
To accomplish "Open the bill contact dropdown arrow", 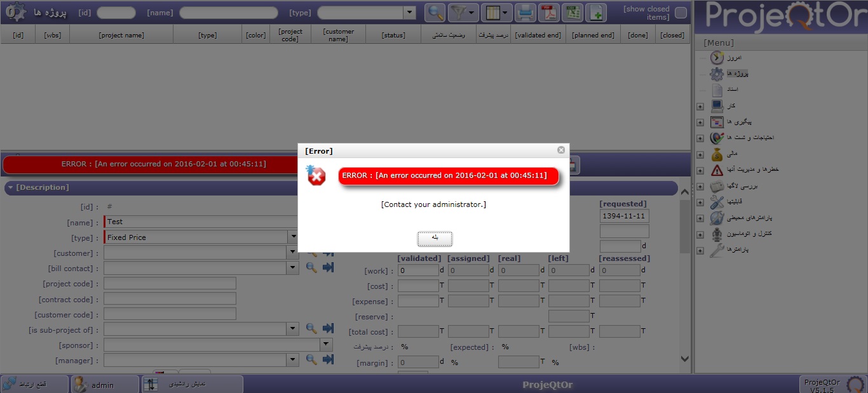I will point(293,268).
